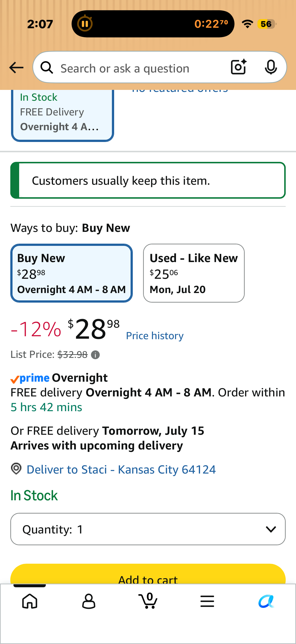Select the Buy New option
This screenshot has width=296, height=644.
tap(71, 273)
